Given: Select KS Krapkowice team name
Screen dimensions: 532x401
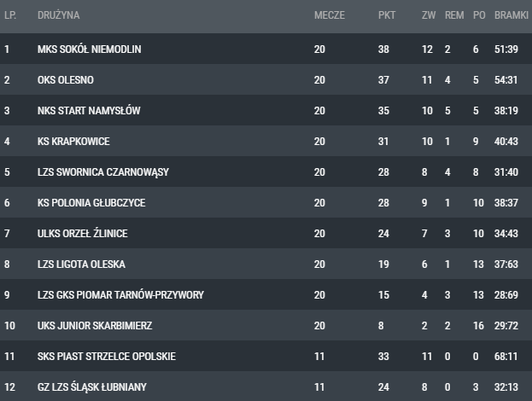Looking at the screenshot, I should tap(73, 142).
